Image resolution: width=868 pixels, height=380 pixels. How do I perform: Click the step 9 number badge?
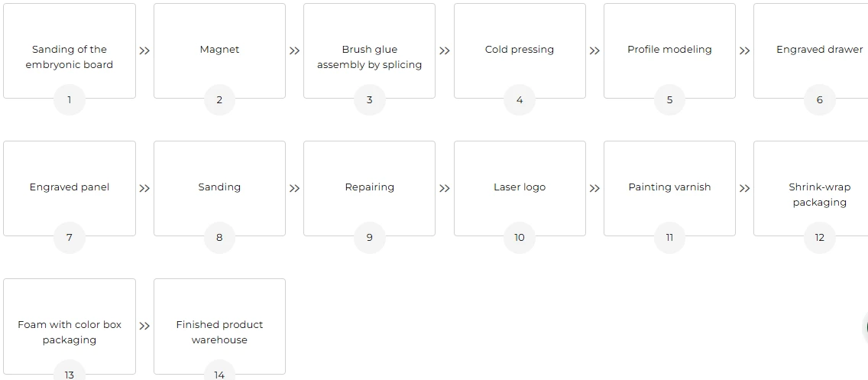click(369, 237)
